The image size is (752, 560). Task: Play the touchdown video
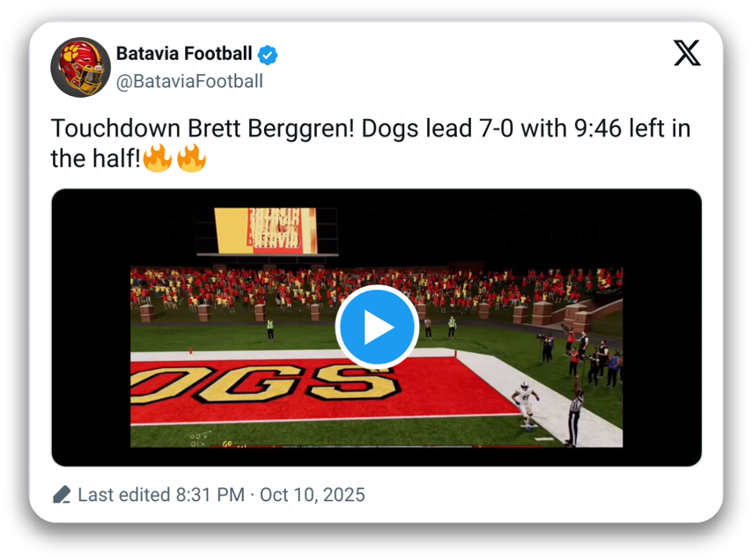377,328
